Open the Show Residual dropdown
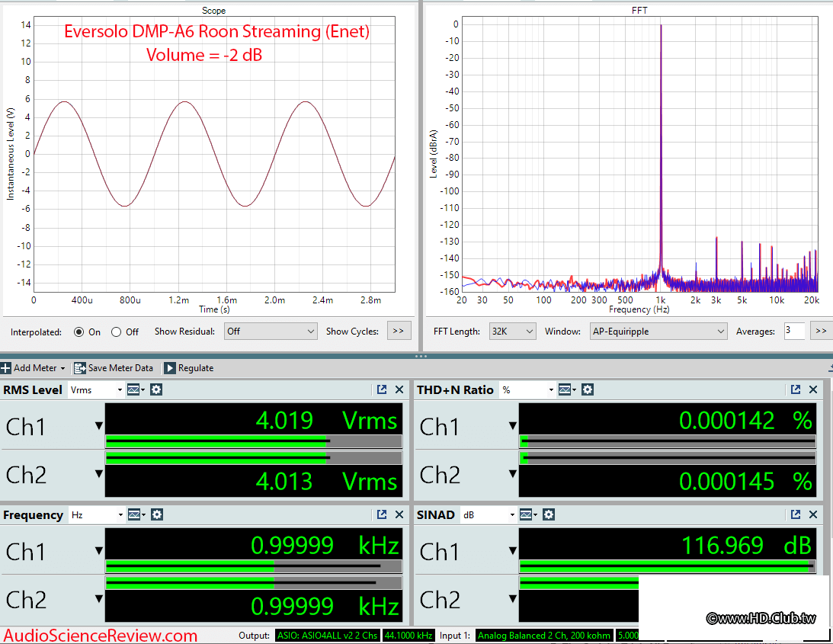 coord(271,331)
